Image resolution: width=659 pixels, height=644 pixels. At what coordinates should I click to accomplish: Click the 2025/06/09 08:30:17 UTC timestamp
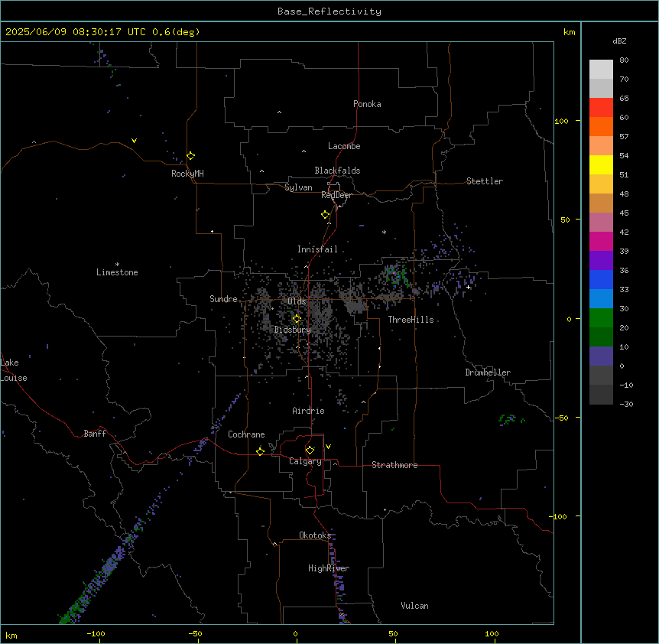pyautogui.click(x=75, y=32)
